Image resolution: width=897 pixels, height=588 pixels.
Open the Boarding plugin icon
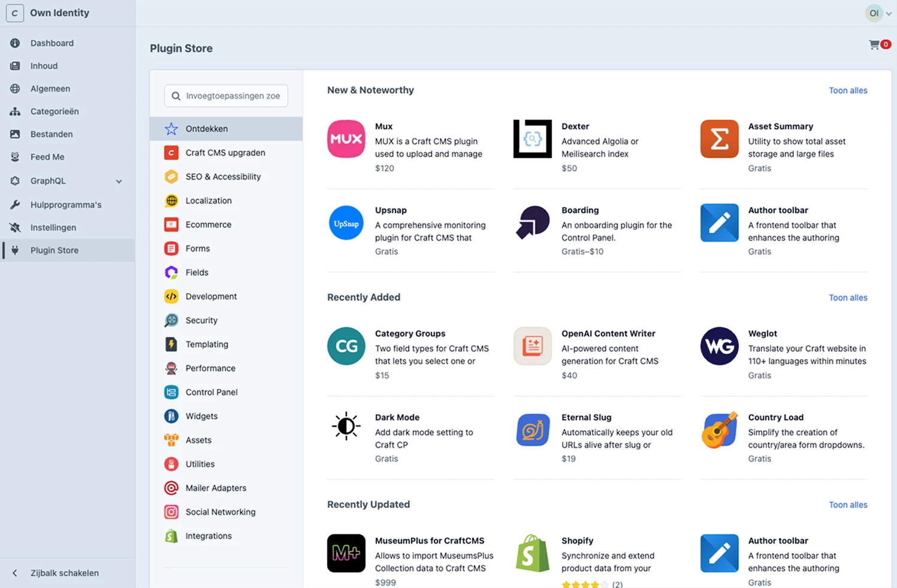533,223
